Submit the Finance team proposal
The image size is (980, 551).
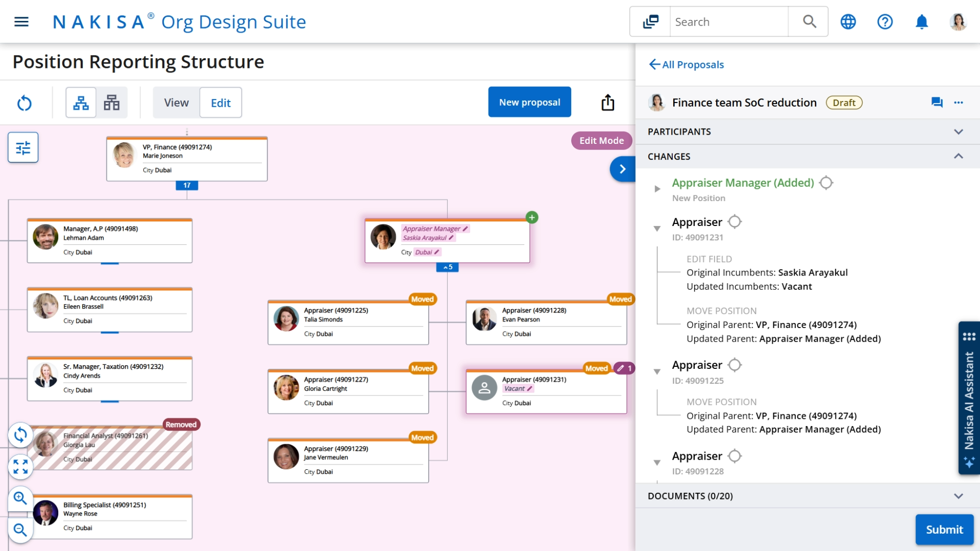[x=944, y=530]
